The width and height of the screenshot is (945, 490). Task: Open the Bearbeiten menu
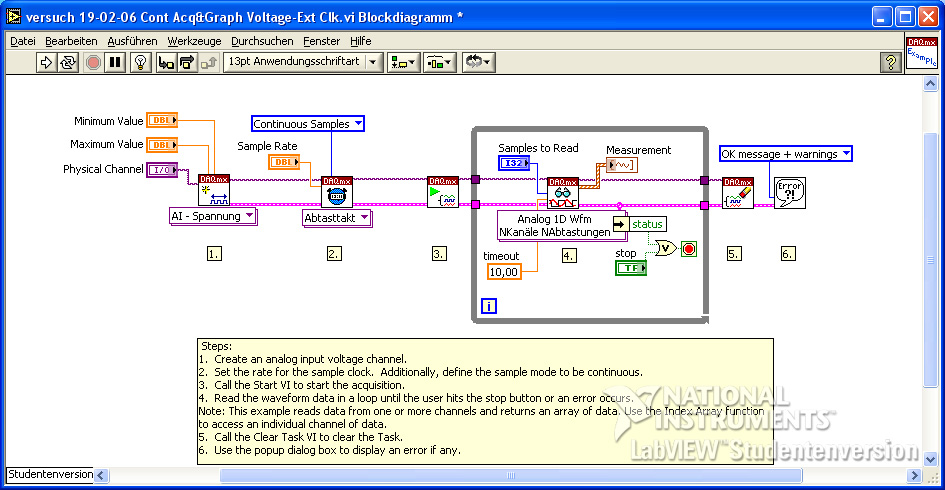[x=71, y=41]
